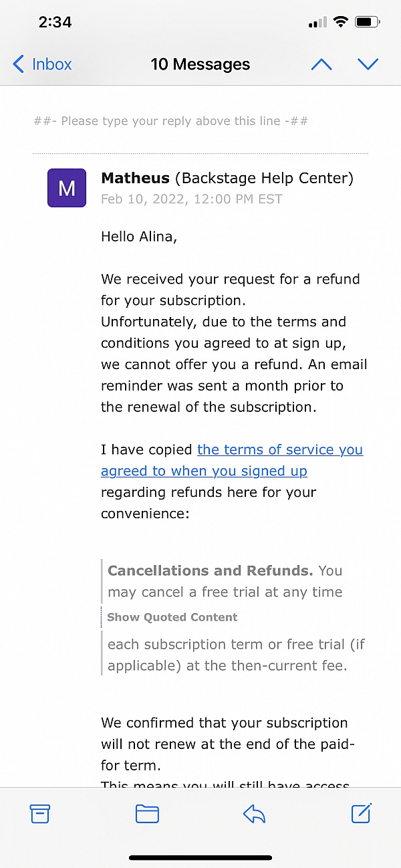This screenshot has height=868, width=401.
Task: Tap the cellular signal bars icon
Action: tap(317, 23)
